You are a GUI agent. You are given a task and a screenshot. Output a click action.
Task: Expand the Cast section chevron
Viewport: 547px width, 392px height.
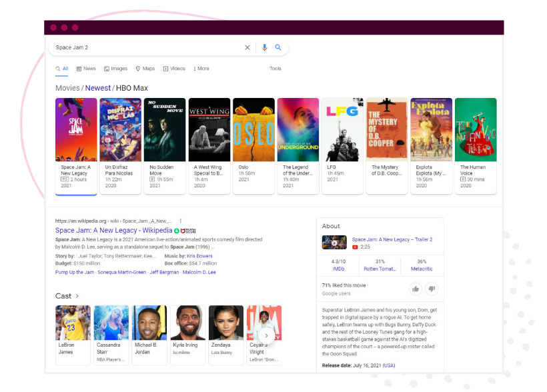point(77,296)
